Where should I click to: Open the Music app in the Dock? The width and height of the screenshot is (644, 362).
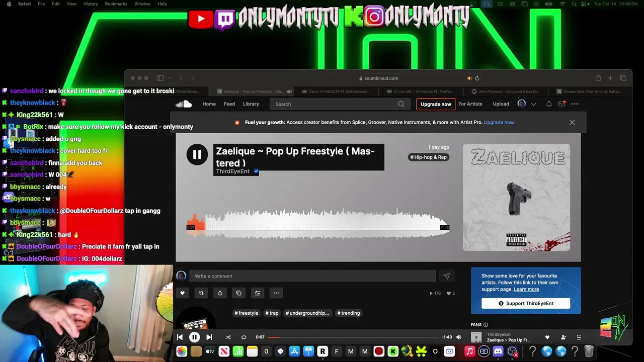[469, 351]
